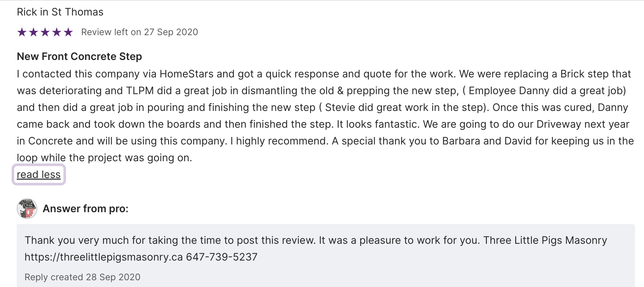This screenshot has width=644, height=287.
Task: Click the fourth purple rating star
Action: (x=57, y=32)
